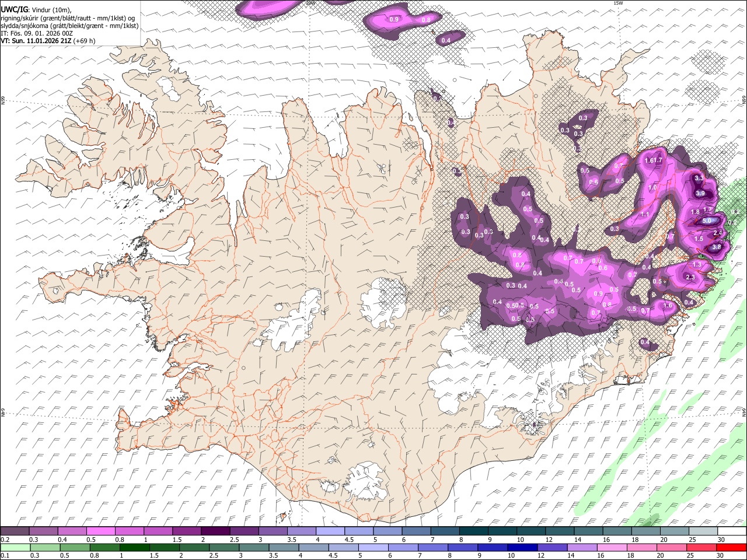
Task: Click the '0.2' label on the snow scale
Action: [x=5, y=540]
